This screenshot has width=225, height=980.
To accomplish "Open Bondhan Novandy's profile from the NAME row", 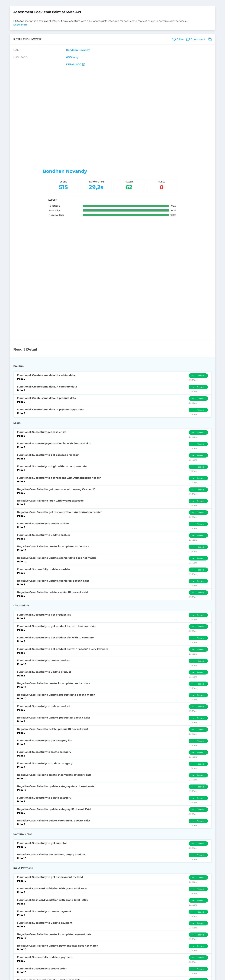I will pos(78,50).
